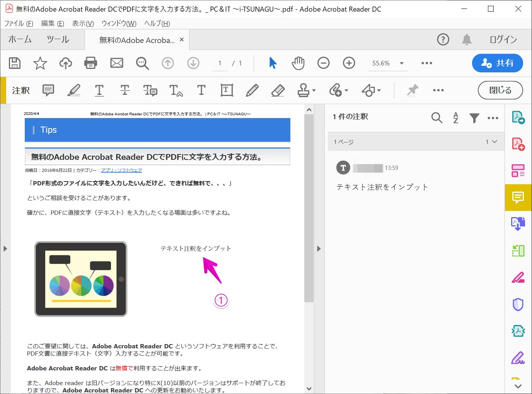Select the replace text note tool
The image size is (532, 394).
(150, 90)
